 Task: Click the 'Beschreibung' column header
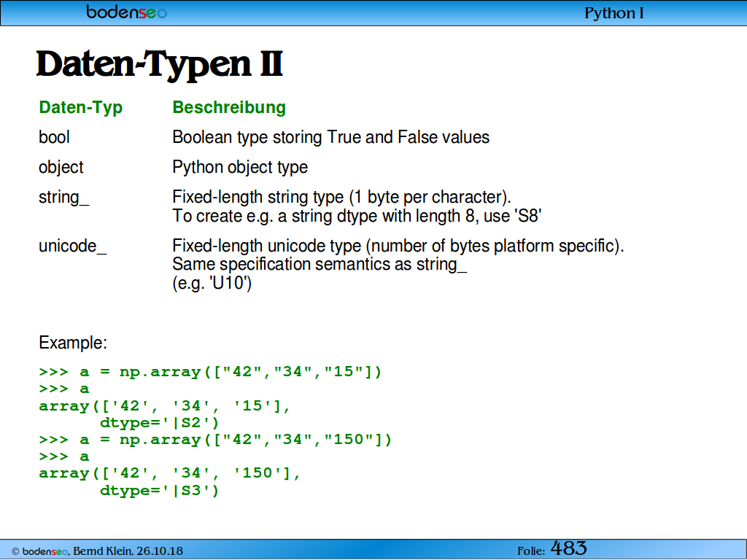pyautogui.click(x=229, y=107)
